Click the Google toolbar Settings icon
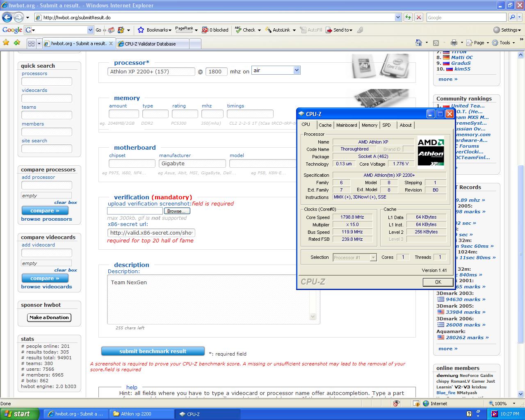The image size is (525, 420). (497, 30)
